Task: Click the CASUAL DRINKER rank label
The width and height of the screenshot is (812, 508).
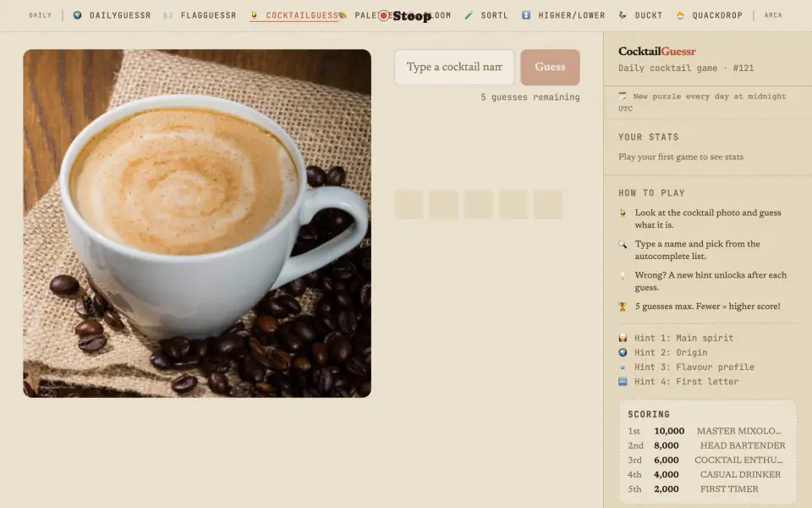Action: 741,475
